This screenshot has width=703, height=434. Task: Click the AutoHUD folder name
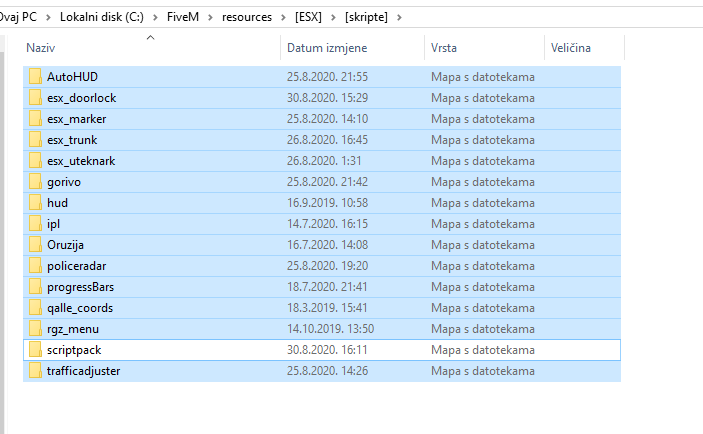coord(72,77)
